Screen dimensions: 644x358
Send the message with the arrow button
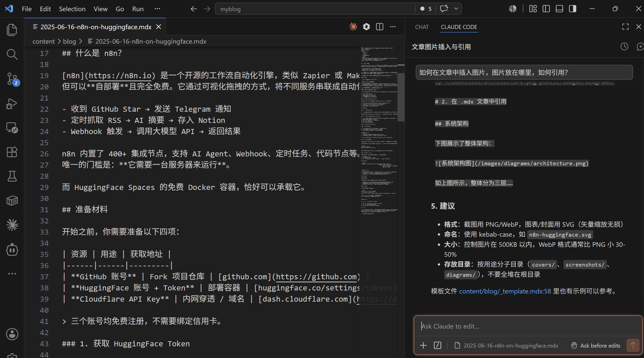pyautogui.click(x=633, y=345)
